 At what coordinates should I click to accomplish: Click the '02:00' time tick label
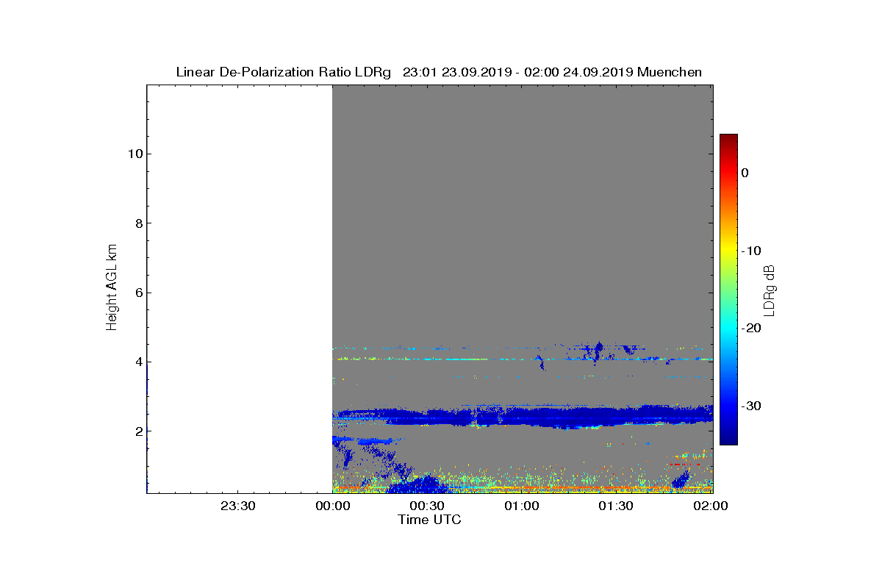710,506
